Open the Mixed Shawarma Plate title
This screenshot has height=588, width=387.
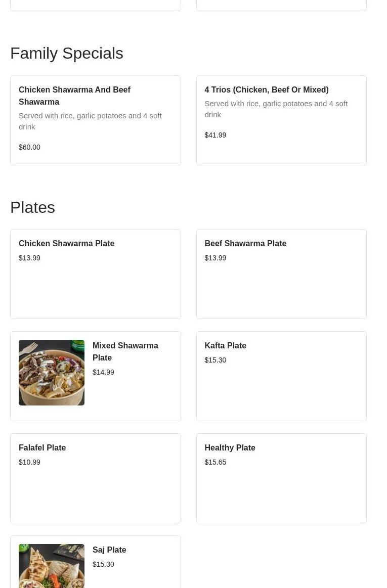125,351
